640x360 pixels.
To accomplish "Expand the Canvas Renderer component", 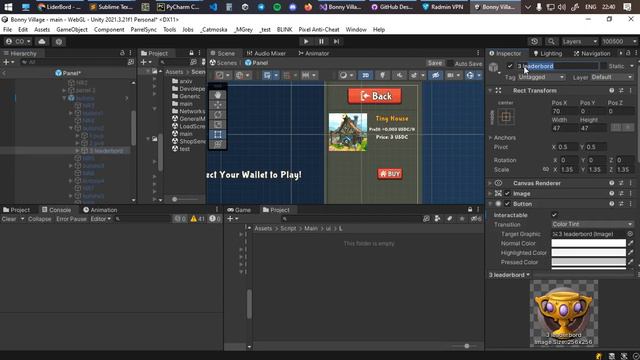I will click(x=490, y=183).
